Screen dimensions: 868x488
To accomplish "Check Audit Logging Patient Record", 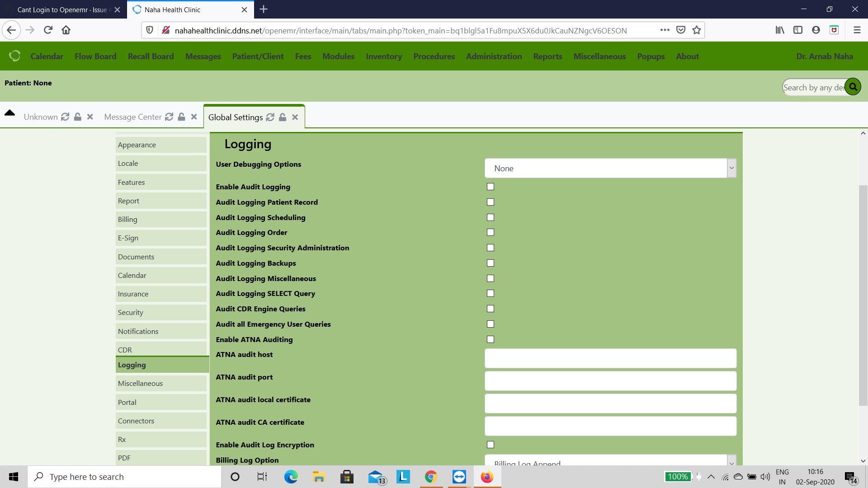I will point(491,202).
